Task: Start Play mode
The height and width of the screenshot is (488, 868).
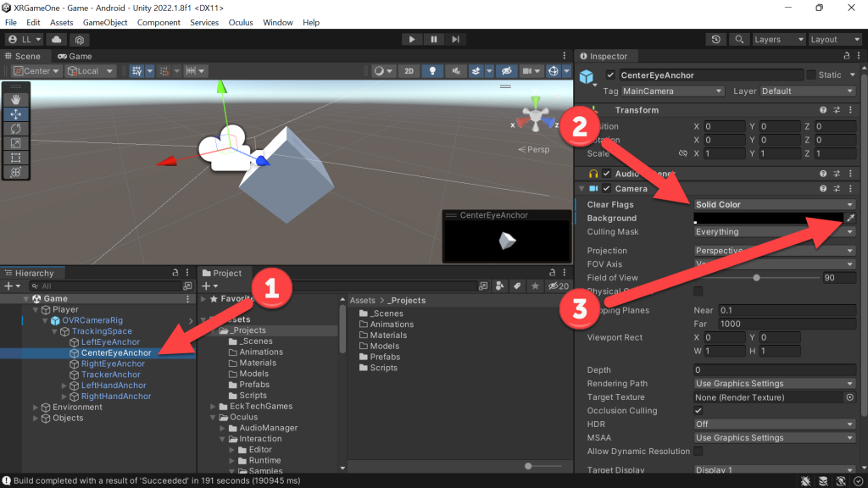Action: 411,39
